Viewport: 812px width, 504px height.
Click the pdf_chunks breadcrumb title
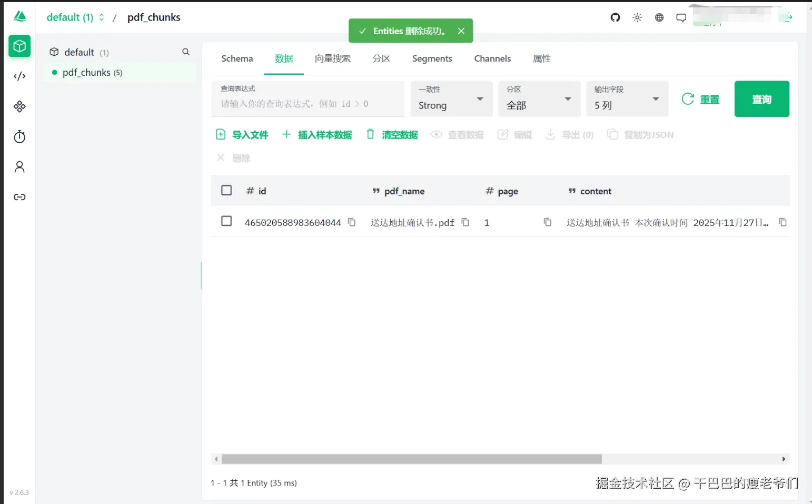click(x=154, y=17)
